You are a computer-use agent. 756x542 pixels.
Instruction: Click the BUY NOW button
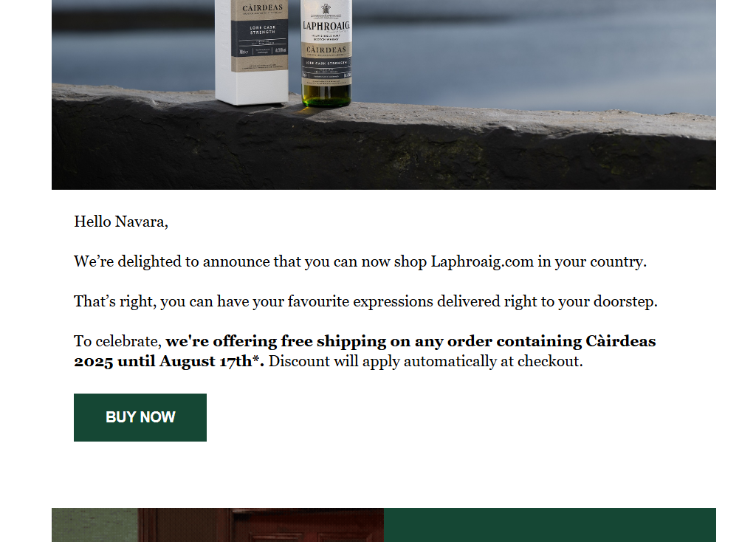click(140, 418)
